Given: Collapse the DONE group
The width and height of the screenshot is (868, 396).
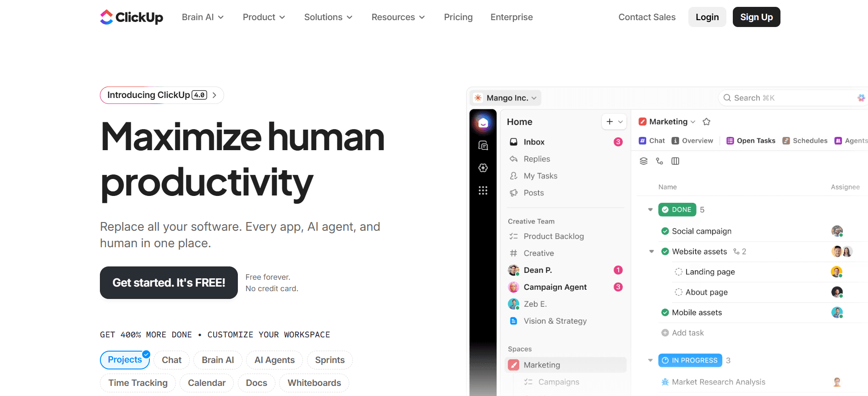Looking at the screenshot, I should pyautogui.click(x=650, y=210).
